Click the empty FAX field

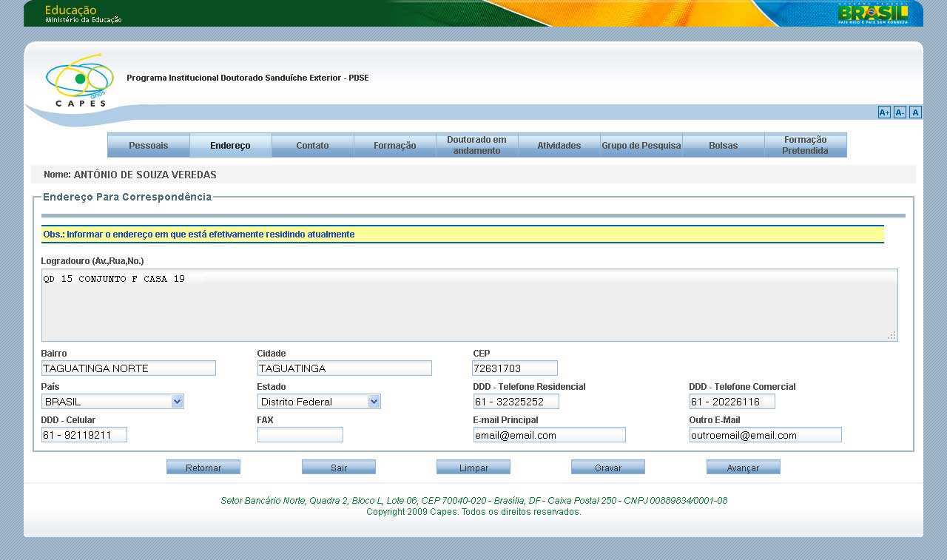point(300,435)
